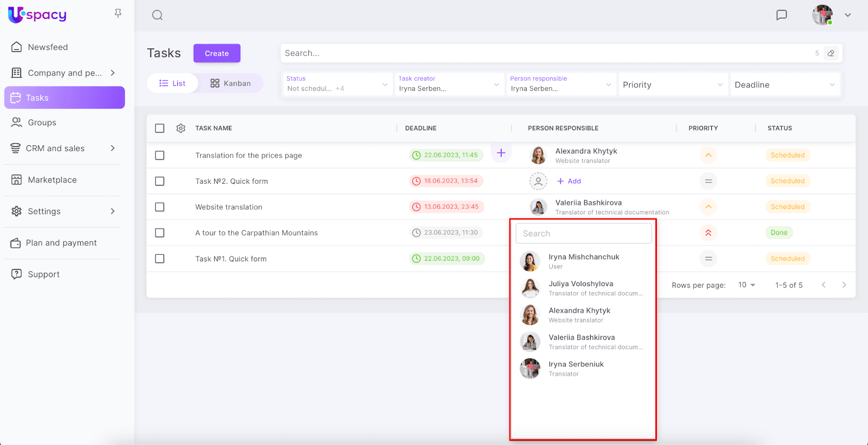
Task: Toggle the select-all checkbox in table header
Action: [x=159, y=128]
